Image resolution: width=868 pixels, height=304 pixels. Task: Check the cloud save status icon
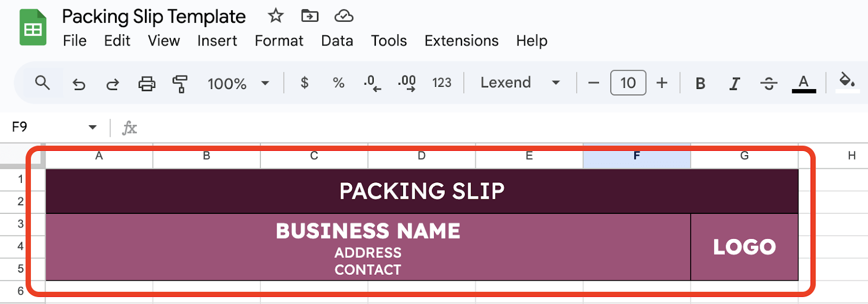[343, 16]
